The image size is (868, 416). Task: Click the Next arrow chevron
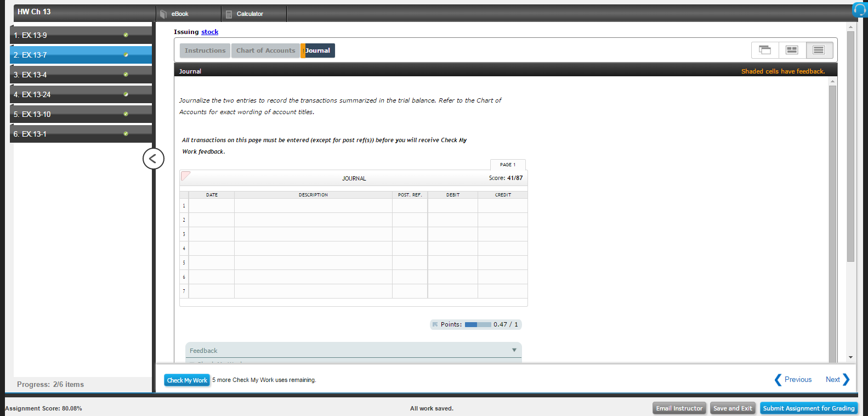click(x=846, y=380)
